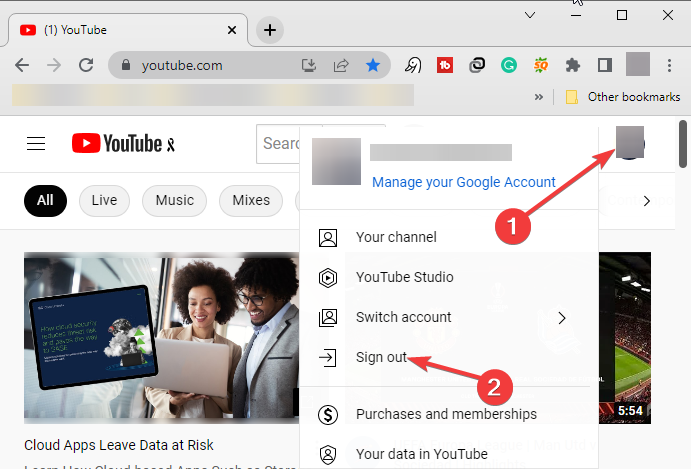Screen dimensions: 691x469
Task: Click the YouTube Studio hexagon icon
Action: pos(328,278)
